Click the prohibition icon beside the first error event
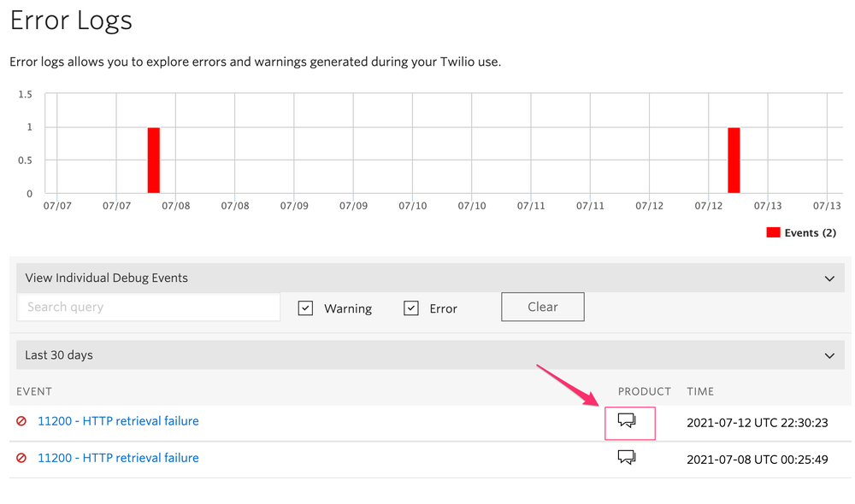855x504 pixels. pos(20,420)
